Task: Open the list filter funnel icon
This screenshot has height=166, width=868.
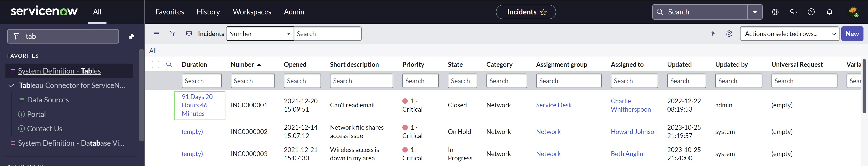Action: pyautogui.click(x=172, y=34)
